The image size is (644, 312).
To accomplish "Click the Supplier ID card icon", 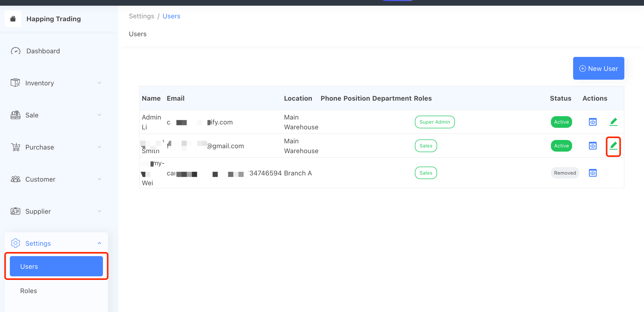I will 16,211.
